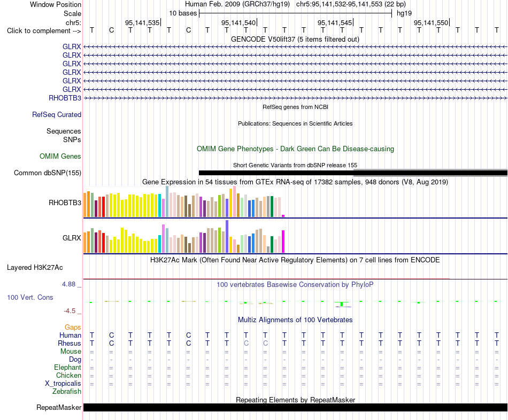508x420 pixels.
Task: Click the RepeatMasker track label
Action: tap(59, 407)
